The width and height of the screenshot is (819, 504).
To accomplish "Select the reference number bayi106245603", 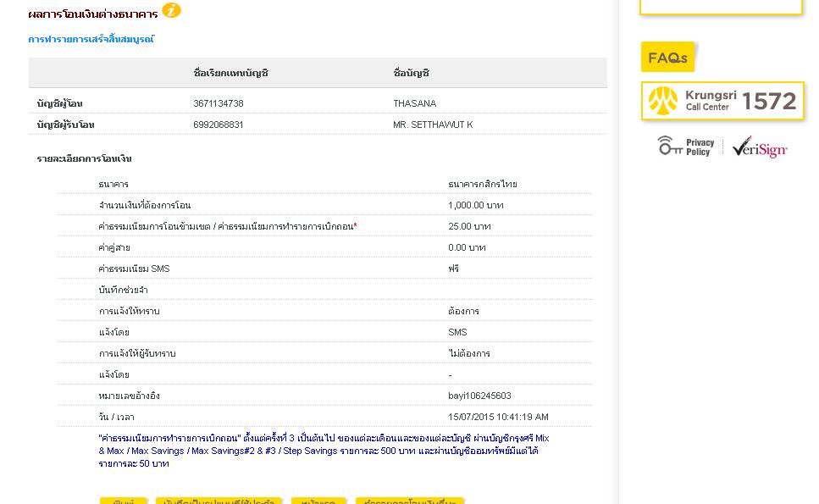I will [x=479, y=396].
